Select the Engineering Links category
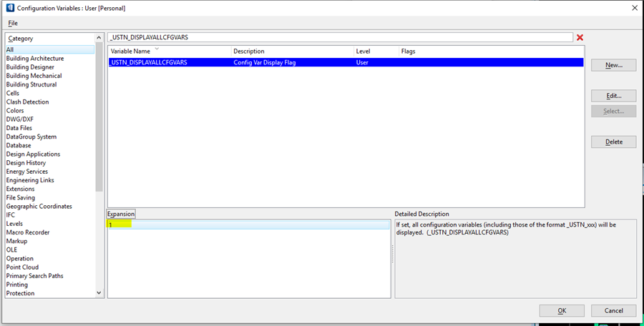Screen dimensions: 644x326 point(30,180)
